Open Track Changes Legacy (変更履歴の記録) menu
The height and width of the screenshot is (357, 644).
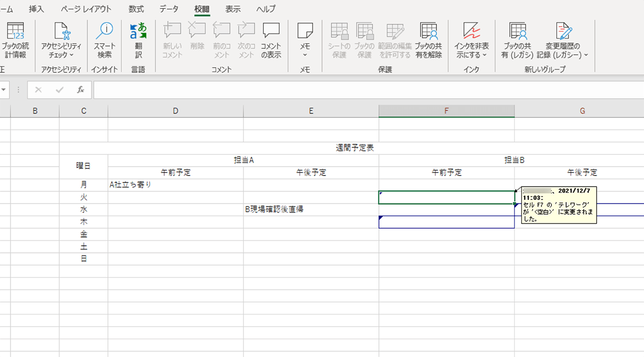point(562,41)
